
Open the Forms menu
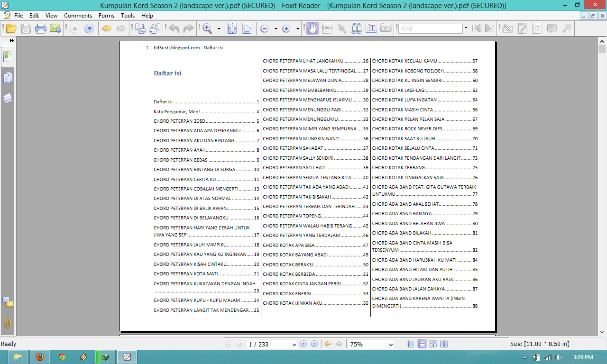pos(107,16)
